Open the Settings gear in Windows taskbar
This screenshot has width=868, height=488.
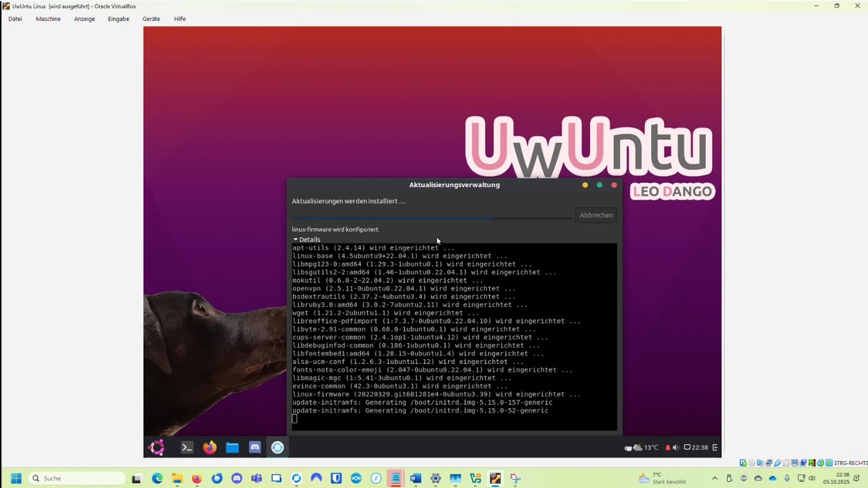point(435,479)
